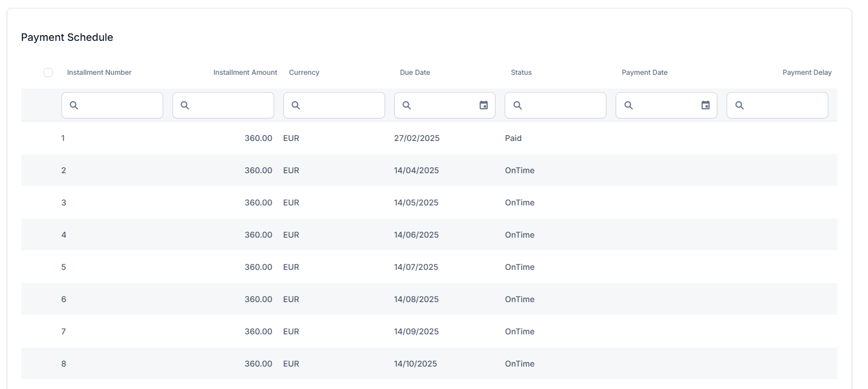Toggle the select-all checkbox in table header
868x389 pixels.
coord(48,73)
